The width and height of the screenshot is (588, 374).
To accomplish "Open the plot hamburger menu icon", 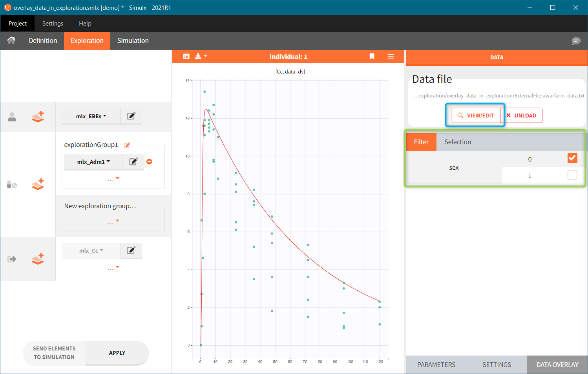I will pyautogui.click(x=391, y=57).
